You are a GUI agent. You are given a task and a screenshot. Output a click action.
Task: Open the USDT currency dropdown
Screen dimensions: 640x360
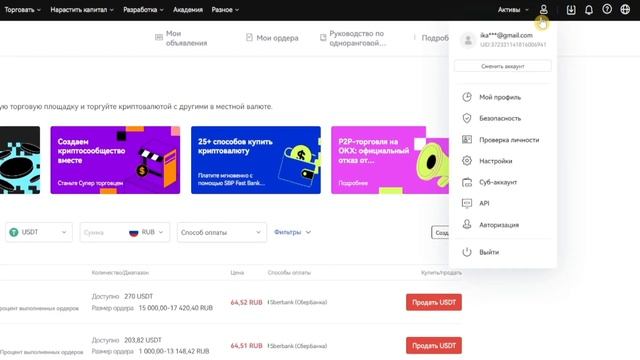[x=39, y=232]
